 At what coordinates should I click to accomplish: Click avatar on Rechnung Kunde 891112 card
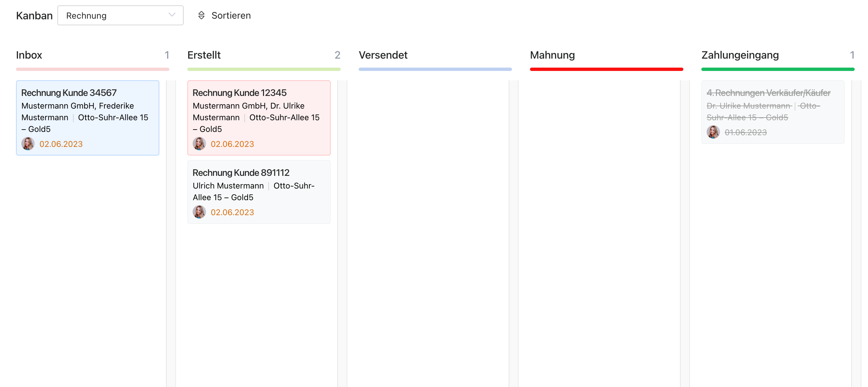coord(199,212)
